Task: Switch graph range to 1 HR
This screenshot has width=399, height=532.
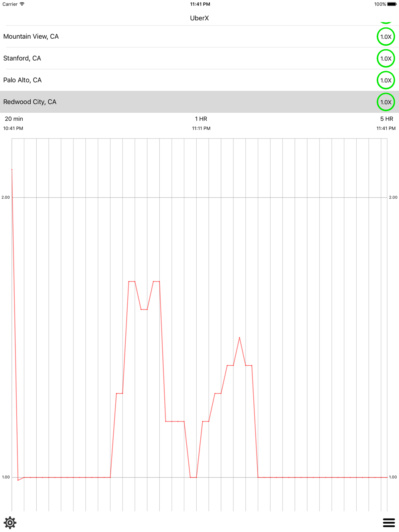Action: coord(201,119)
